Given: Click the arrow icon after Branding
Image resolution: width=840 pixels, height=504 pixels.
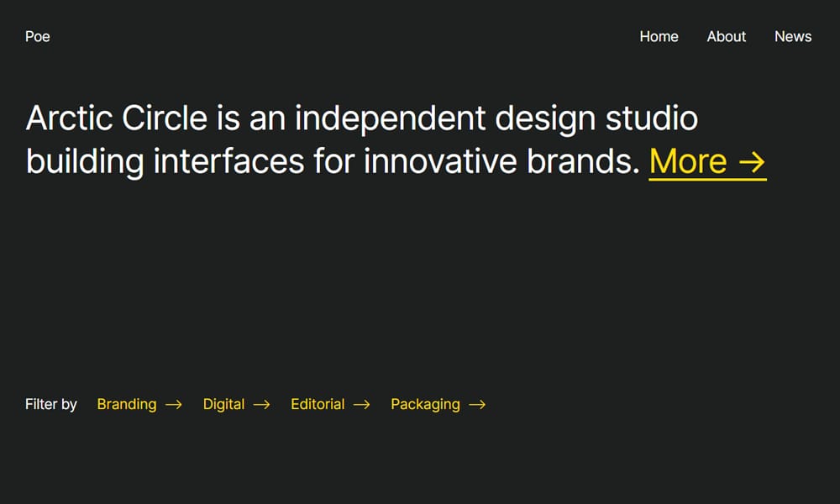Looking at the screenshot, I should coord(174,405).
